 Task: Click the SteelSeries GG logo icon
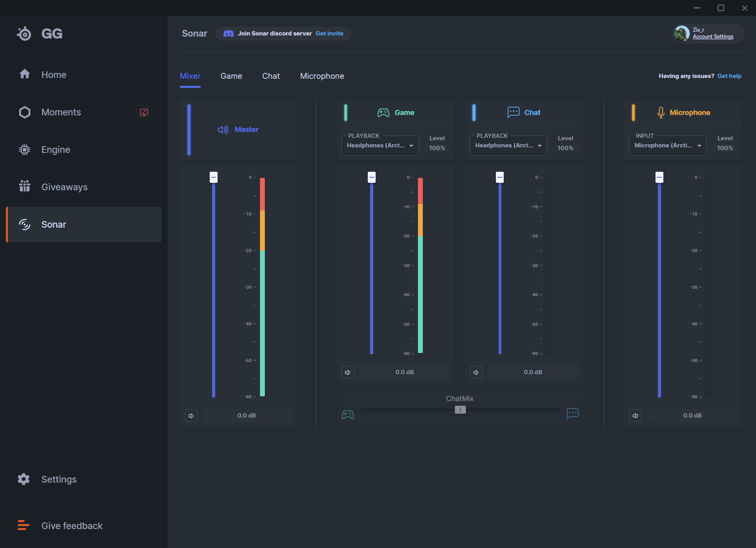[x=24, y=33]
